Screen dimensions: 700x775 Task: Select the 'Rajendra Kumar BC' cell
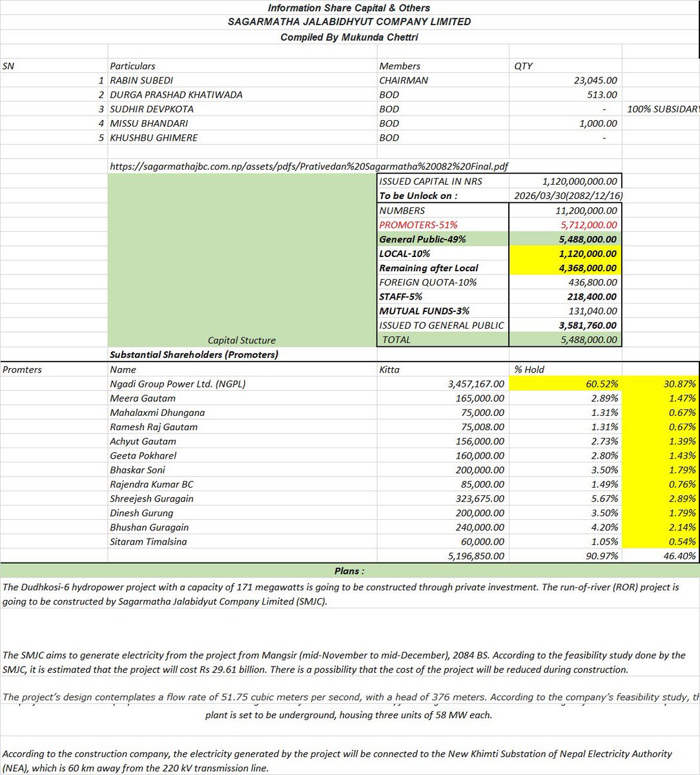[242, 484]
